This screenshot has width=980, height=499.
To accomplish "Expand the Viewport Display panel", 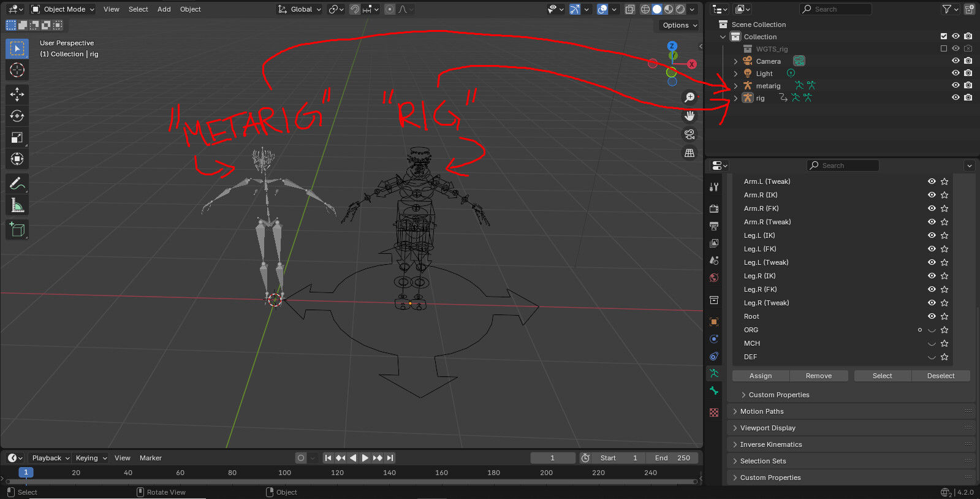I will (851, 428).
